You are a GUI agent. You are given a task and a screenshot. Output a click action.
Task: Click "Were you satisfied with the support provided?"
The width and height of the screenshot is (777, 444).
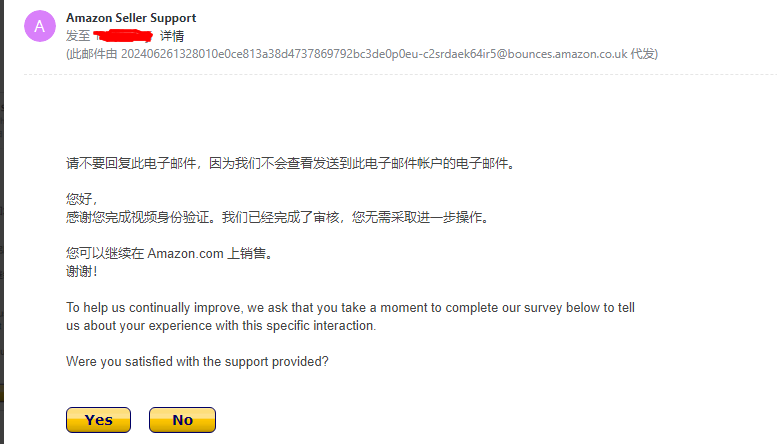(x=197, y=361)
